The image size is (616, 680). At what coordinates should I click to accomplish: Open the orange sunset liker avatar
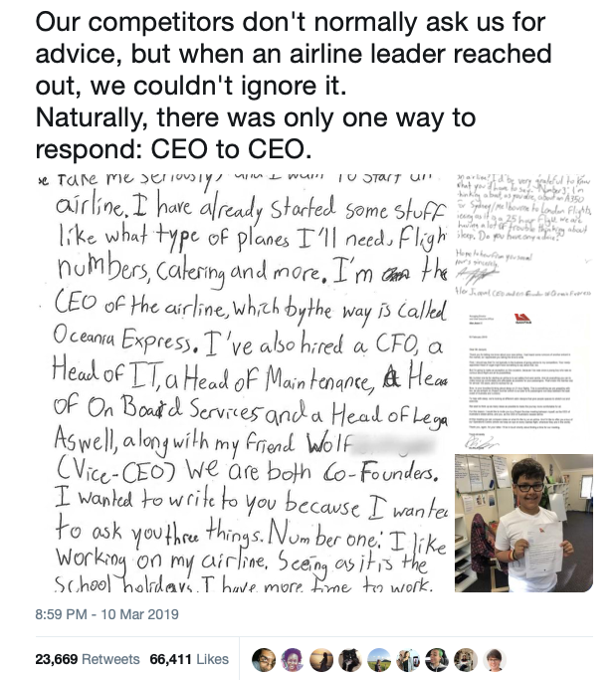tap(323, 658)
